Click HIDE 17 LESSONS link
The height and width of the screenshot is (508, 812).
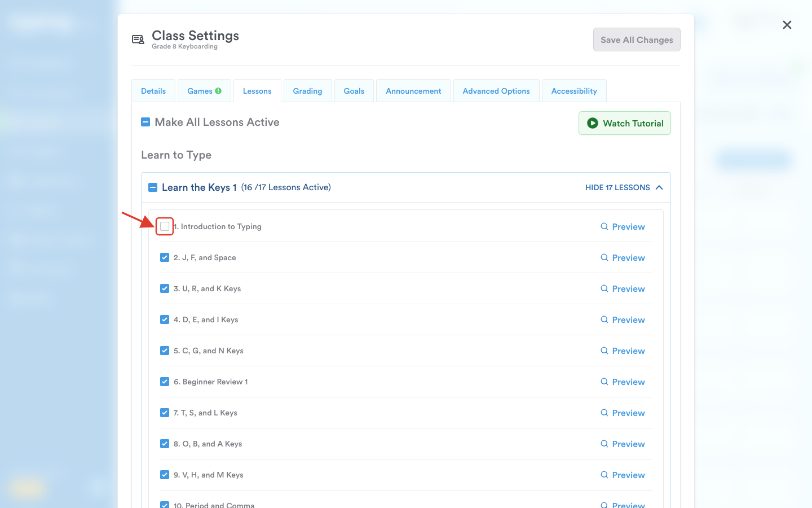[x=617, y=187]
